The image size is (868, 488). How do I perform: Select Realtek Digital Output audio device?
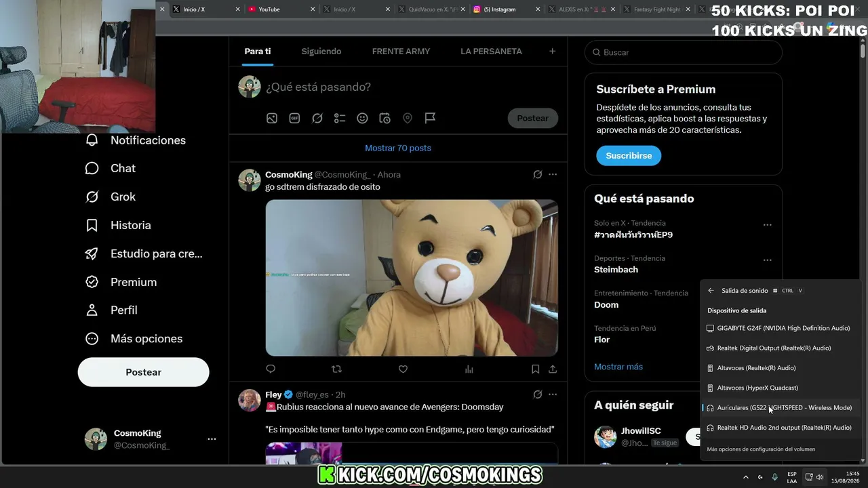780,348
